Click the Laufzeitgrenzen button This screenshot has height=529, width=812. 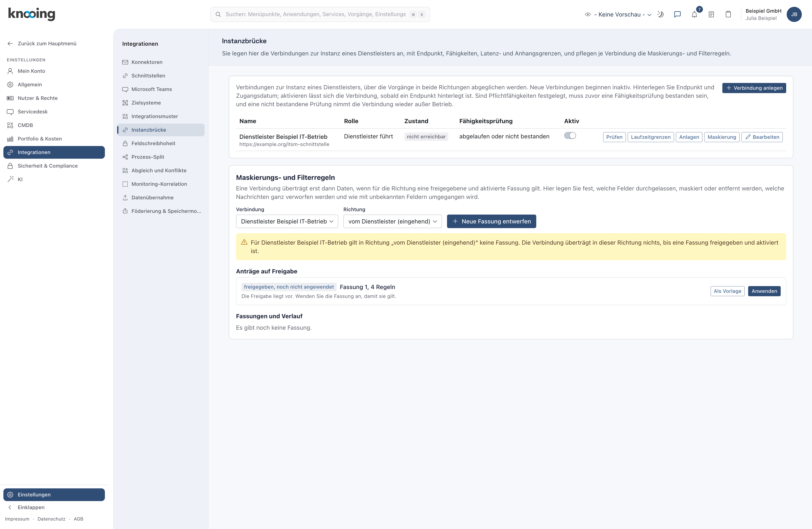pos(651,137)
